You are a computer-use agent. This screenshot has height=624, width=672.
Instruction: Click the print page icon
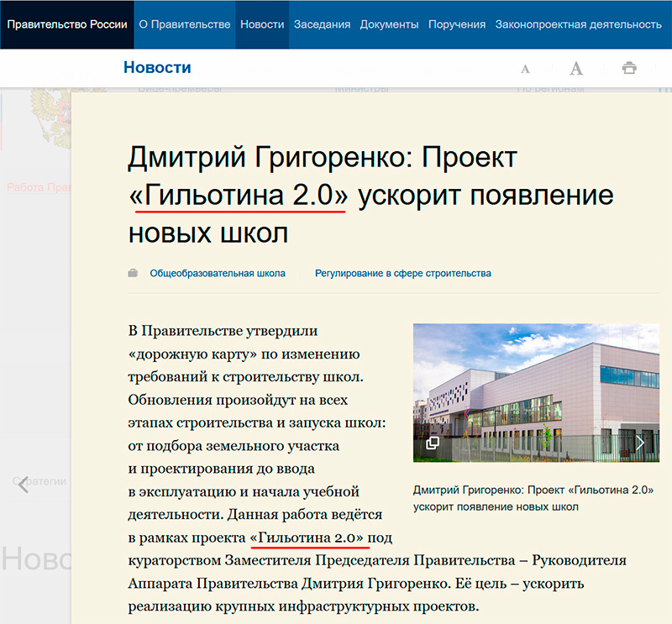point(628,69)
